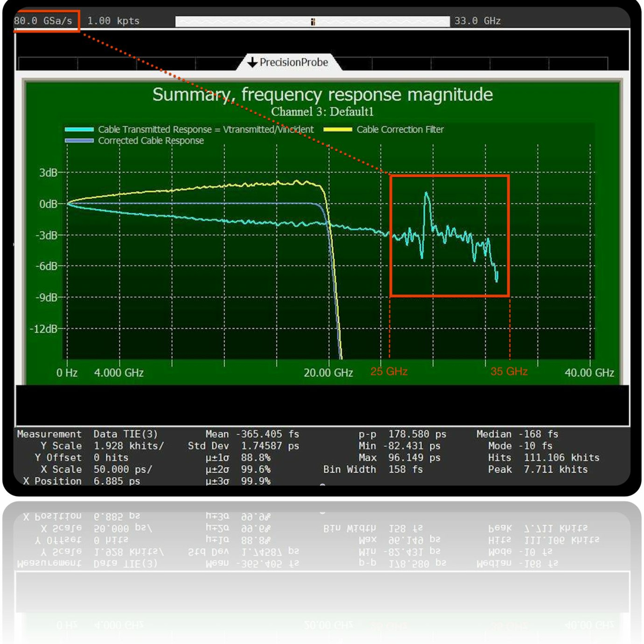Viewport: 644px width, 644px height.
Task: Click the X Scale value '50.000 ps/'
Action: click(123, 469)
